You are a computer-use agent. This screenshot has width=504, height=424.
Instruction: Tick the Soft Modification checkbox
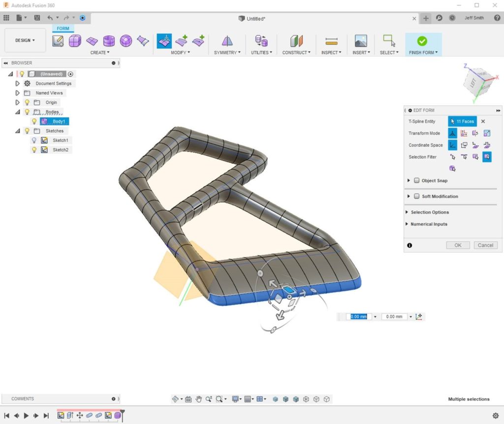[416, 196]
